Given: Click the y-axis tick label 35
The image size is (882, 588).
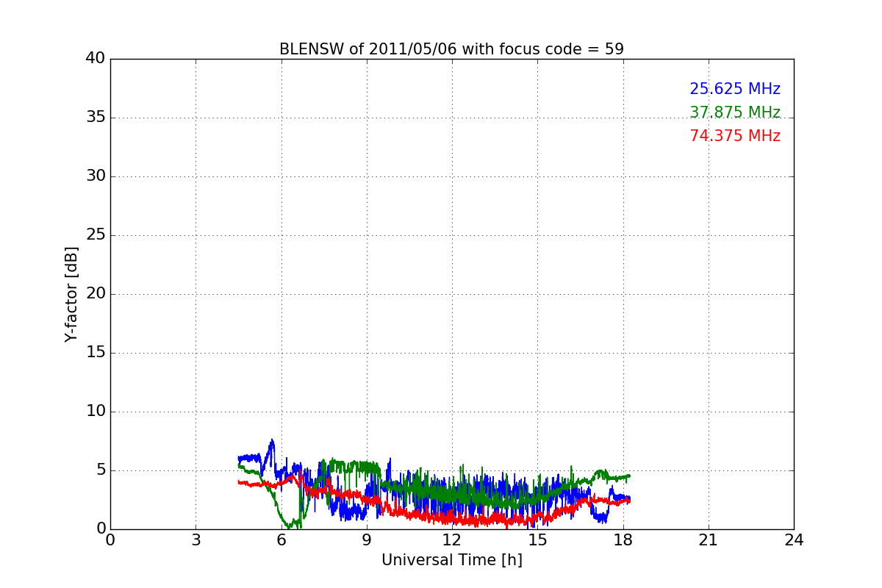Looking at the screenshot, I should coord(96,118).
